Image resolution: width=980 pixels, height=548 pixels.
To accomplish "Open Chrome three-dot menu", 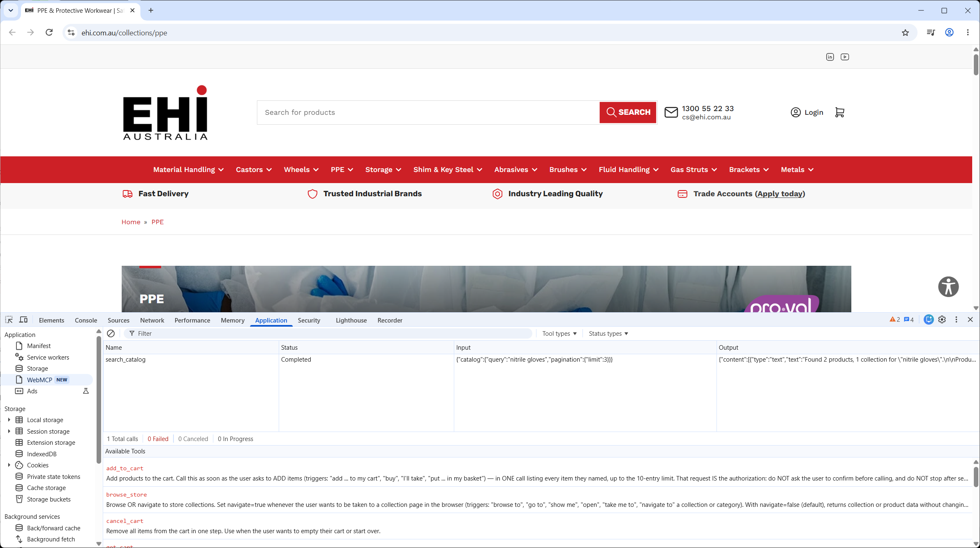I will point(968,33).
